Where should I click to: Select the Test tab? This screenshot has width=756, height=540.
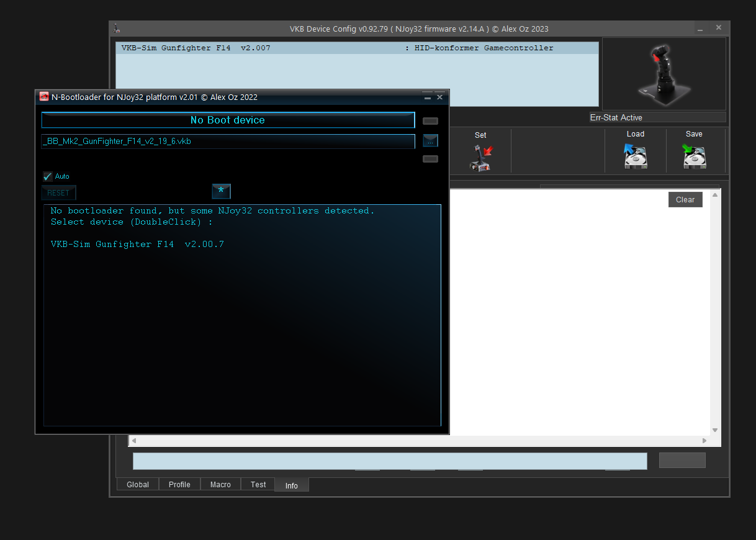(x=258, y=485)
